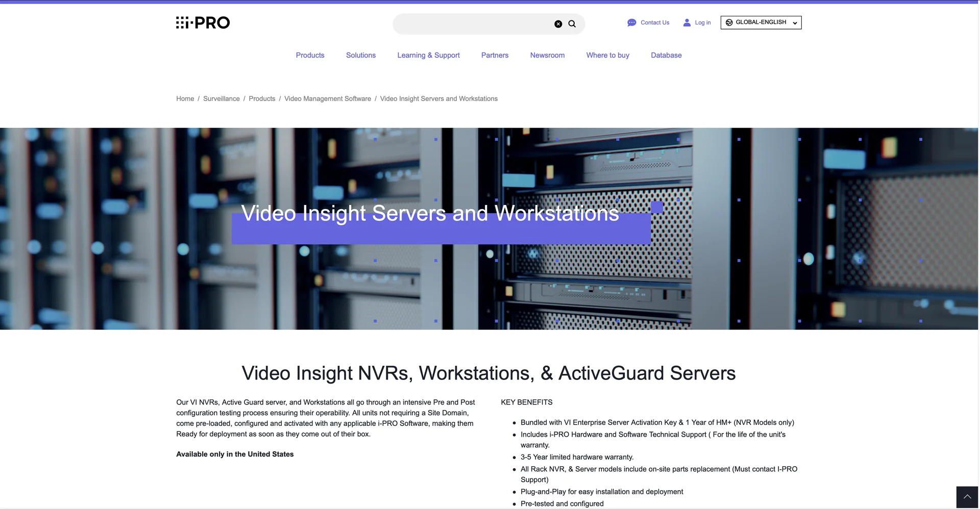Go to the Newsroom menu item
980x509 pixels.
click(x=547, y=55)
